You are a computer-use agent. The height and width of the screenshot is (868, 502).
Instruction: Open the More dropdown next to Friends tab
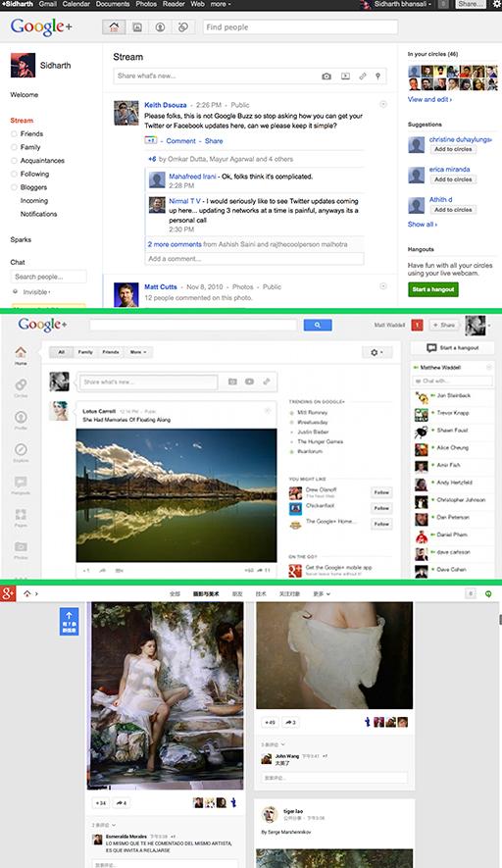tap(138, 352)
